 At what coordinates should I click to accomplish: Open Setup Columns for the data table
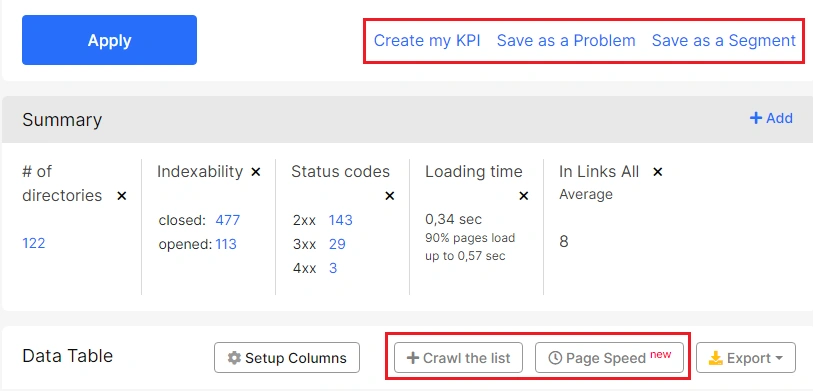click(x=287, y=358)
